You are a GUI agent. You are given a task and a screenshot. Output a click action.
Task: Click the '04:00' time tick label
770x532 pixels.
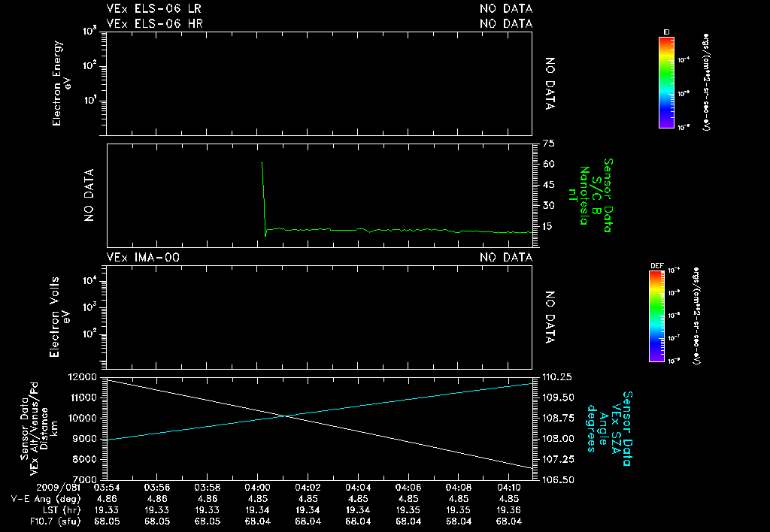[x=257, y=488]
